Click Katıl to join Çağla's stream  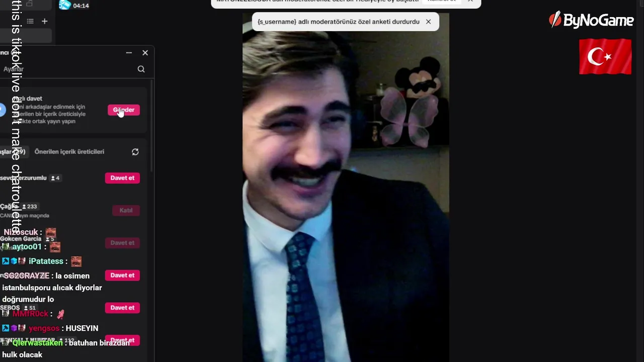tap(126, 210)
